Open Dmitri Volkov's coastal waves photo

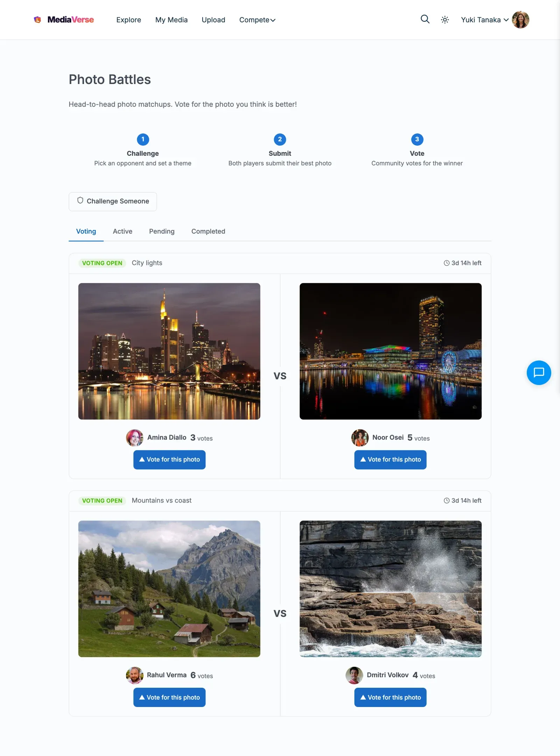click(391, 589)
